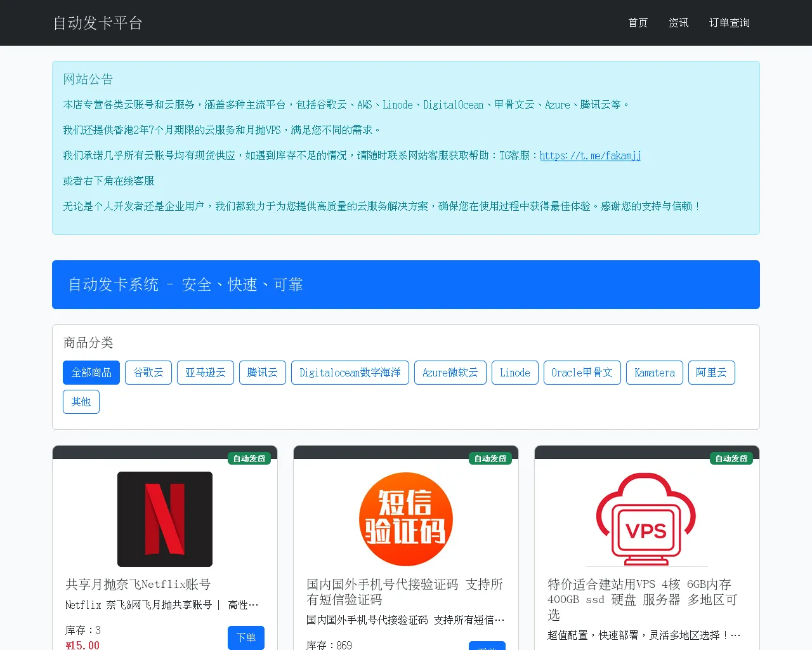
Task: Click the Netflix price ¥15.00
Action: [x=82, y=645]
